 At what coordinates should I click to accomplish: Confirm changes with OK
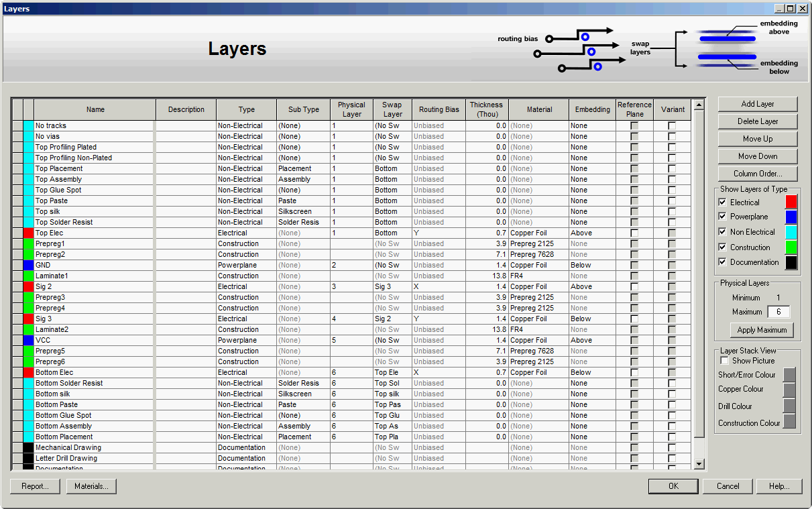pyautogui.click(x=673, y=486)
